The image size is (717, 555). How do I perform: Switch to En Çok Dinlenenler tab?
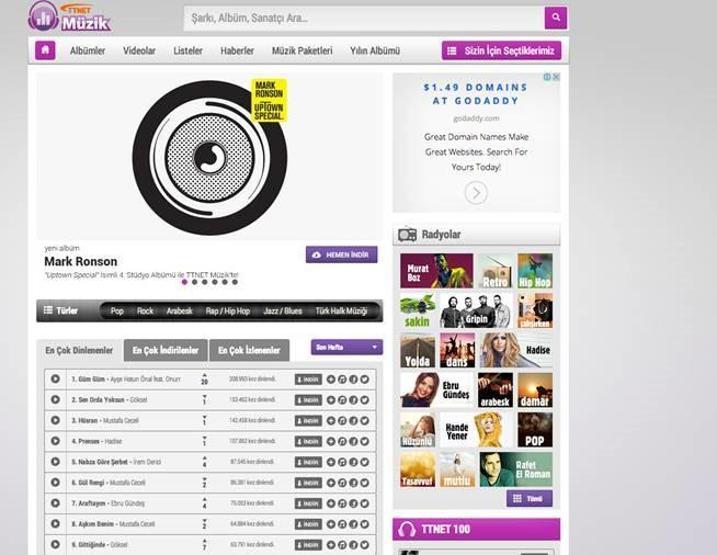79,351
